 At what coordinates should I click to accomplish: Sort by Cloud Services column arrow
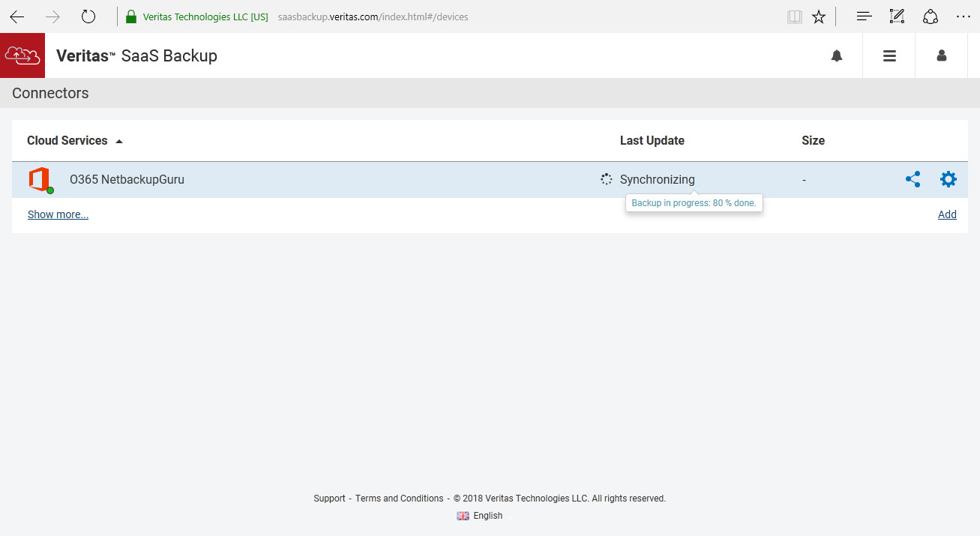click(119, 141)
